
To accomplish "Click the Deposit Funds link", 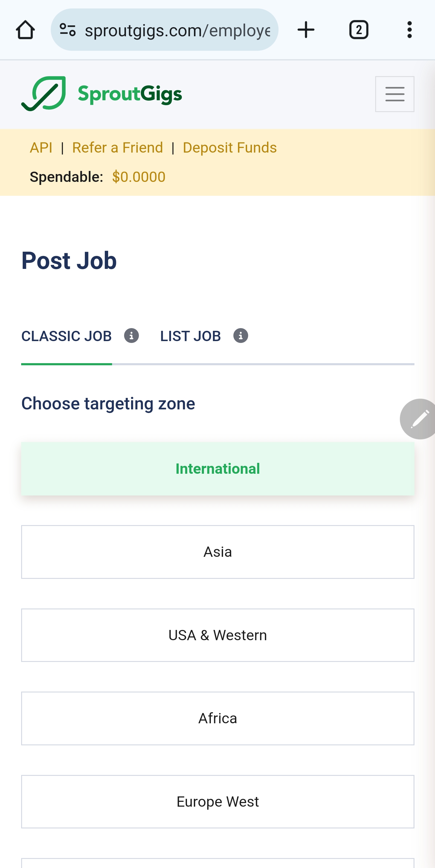I will tap(230, 147).
